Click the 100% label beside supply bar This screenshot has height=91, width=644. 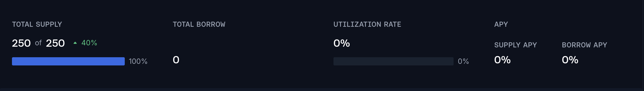(x=138, y=61)
